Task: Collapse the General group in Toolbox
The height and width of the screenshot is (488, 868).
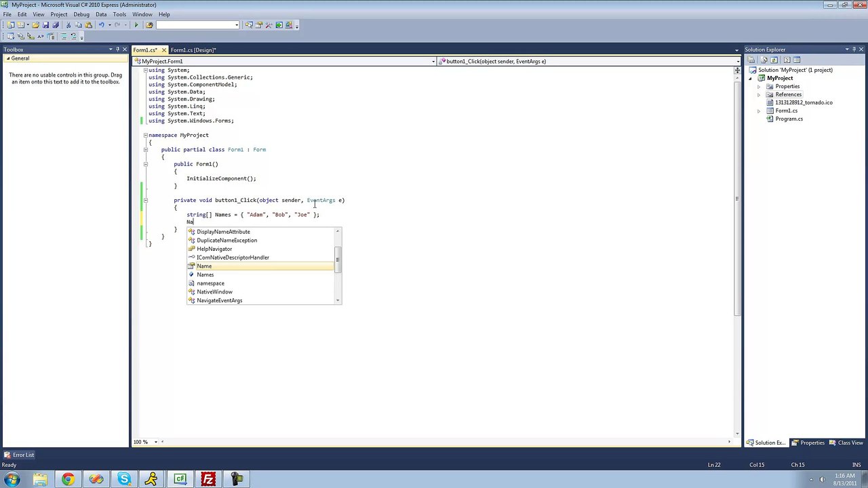Action: pos(8,58)
